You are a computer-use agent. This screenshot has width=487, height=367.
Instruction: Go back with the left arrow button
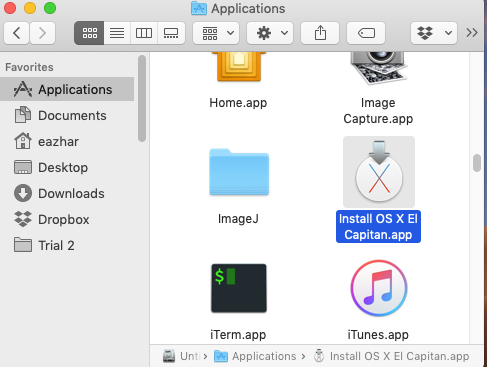(x=17, y=33)
